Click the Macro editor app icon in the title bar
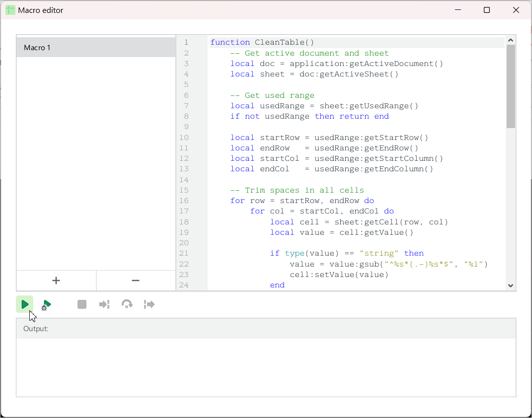Viewport: 532px width, 418px height. pos(10,10)
